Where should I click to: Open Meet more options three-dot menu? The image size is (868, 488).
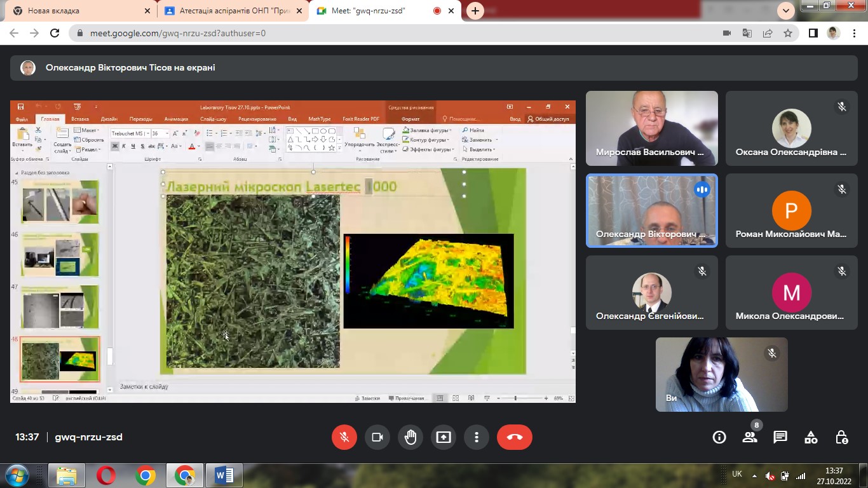tap(477, 437)
